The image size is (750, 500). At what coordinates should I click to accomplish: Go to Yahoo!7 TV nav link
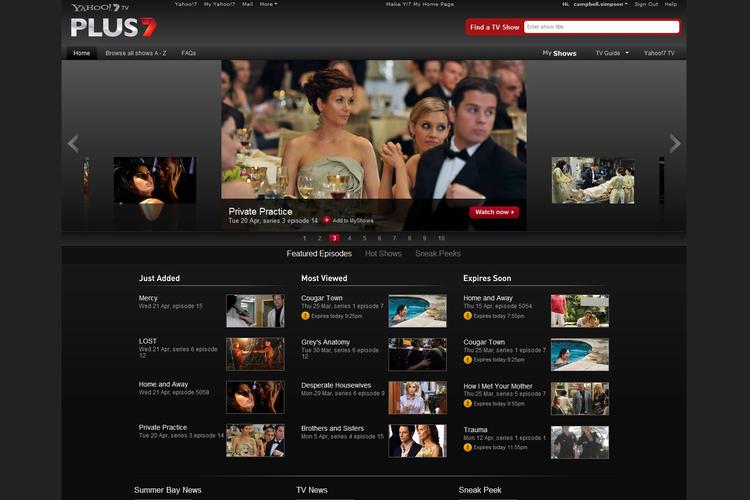[659, 53]
